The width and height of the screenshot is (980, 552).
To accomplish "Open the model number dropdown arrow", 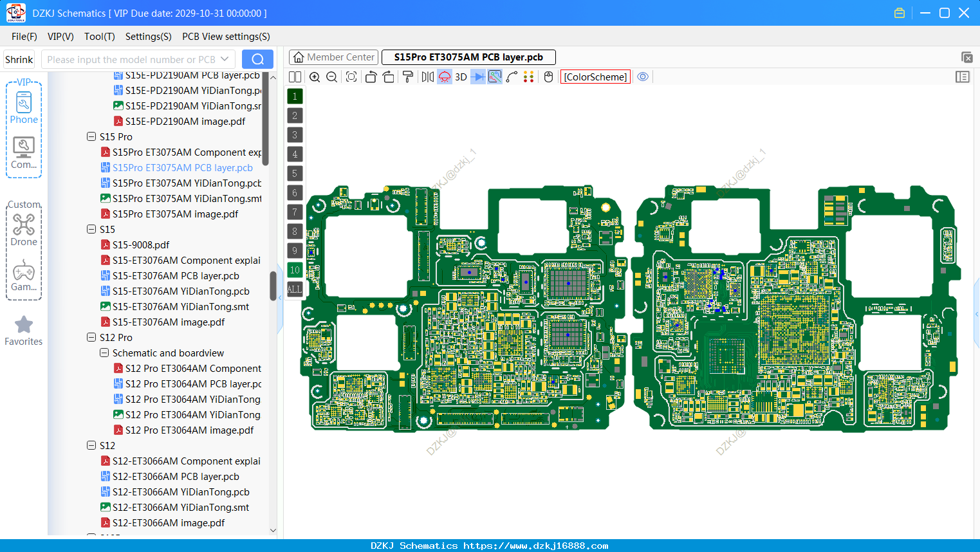I will [225, 59].
